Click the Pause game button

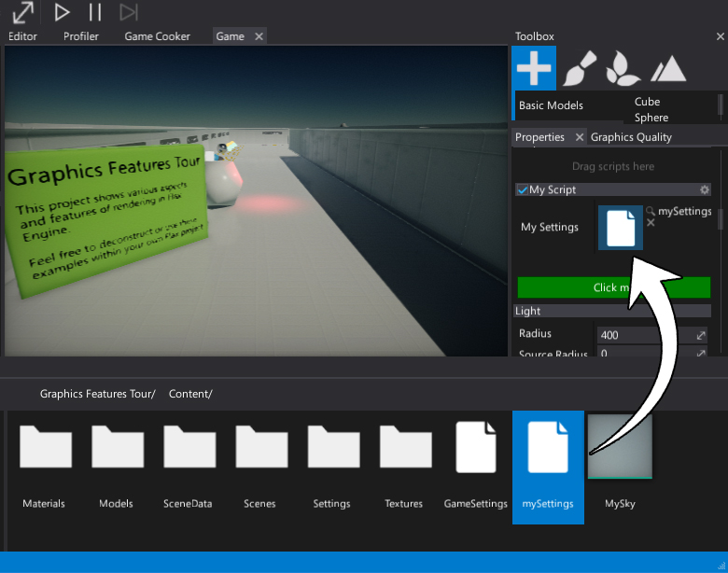(x=95, y=12)
